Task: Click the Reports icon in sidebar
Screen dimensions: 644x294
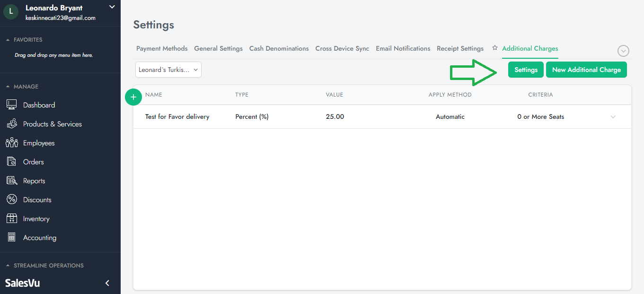Action: [x=12, y=181]
